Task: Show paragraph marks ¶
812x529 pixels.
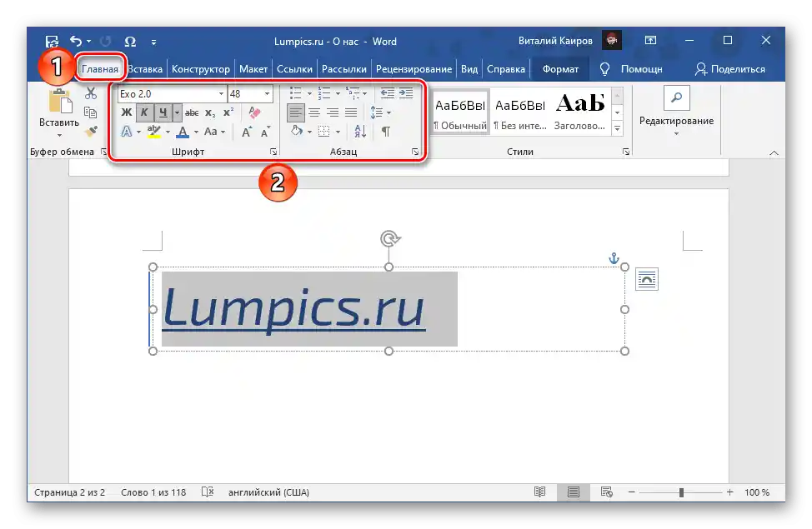Action: click(386, 132)
